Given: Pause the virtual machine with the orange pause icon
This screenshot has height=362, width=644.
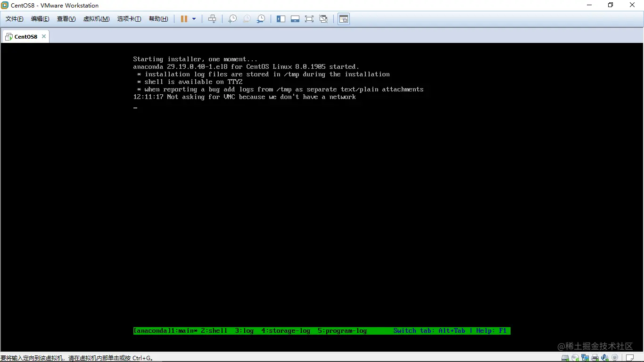Looking at the screenshot, I should coord(184,19).
